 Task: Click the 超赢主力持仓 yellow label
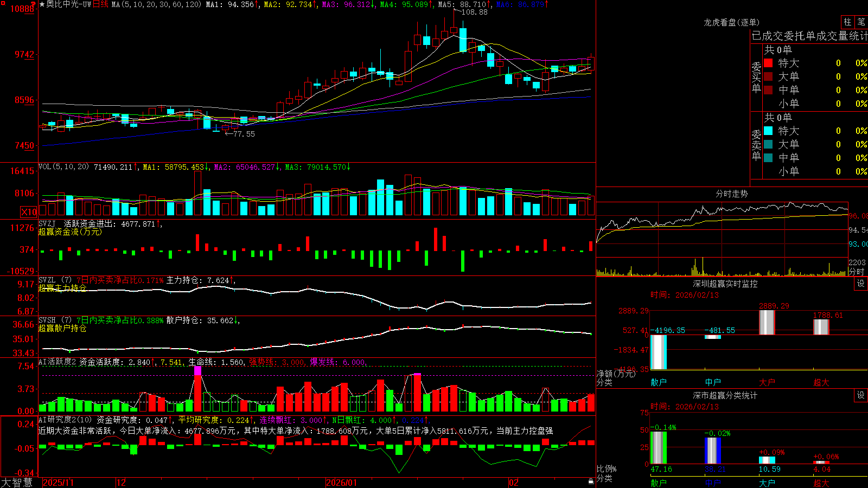(x=62, y=288)
